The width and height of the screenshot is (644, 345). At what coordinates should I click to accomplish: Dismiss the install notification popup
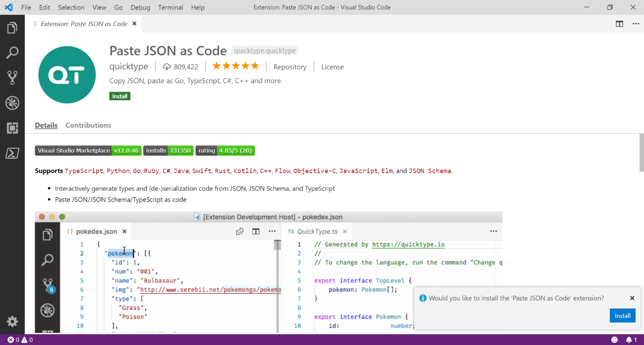632,298
